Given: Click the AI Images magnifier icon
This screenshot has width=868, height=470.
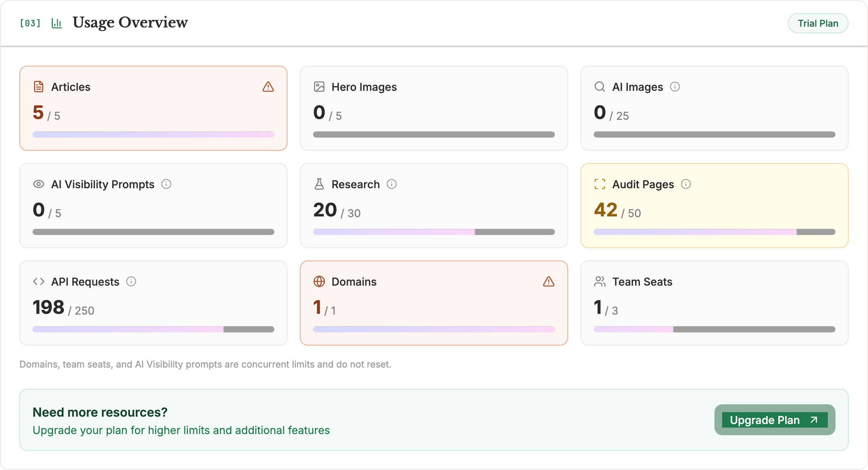Looking at the screenshot, I should pyautogui.click(x=600, y=87).
